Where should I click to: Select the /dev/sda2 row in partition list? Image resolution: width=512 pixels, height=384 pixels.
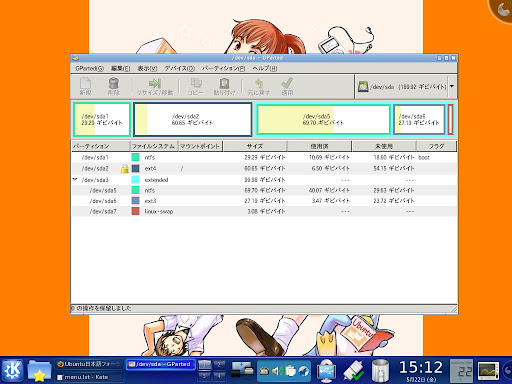tap(264, 168)
